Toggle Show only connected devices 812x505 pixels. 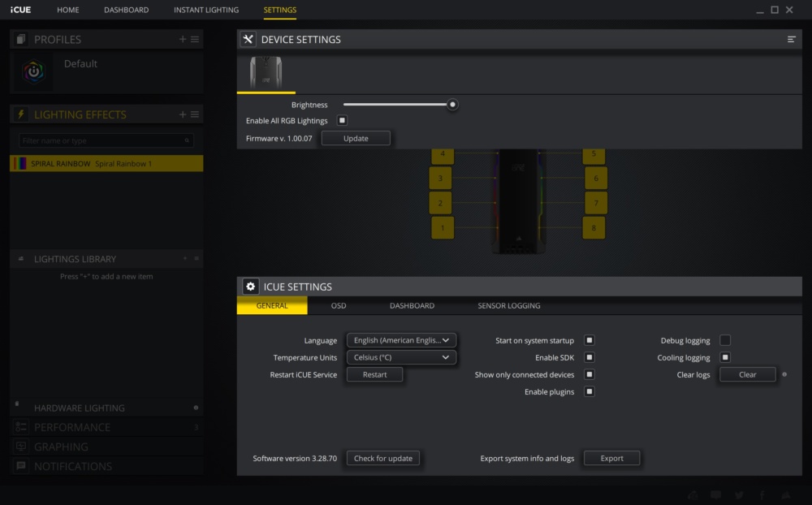tap(590, 374)
